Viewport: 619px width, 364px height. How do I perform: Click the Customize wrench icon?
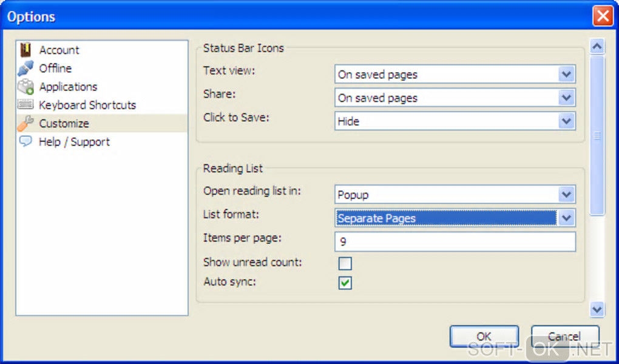point(25,123)
